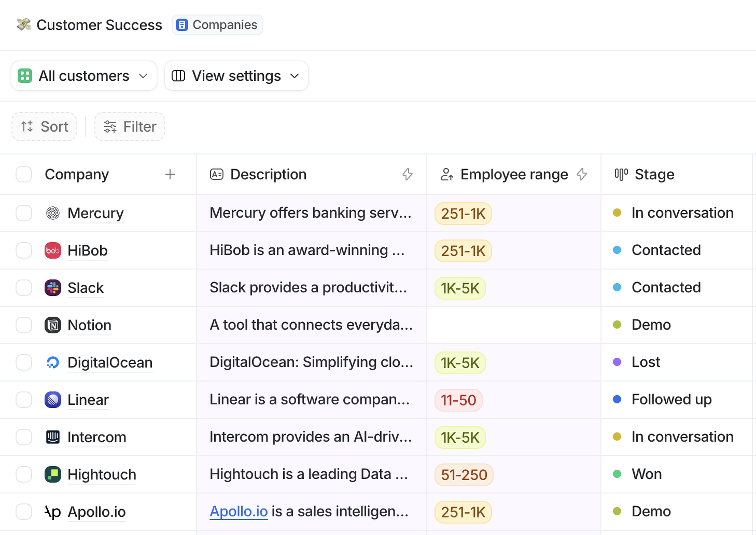This screenshot has height=535, width=756.
Task: Click the Notion logo icon
Action: 53,325
